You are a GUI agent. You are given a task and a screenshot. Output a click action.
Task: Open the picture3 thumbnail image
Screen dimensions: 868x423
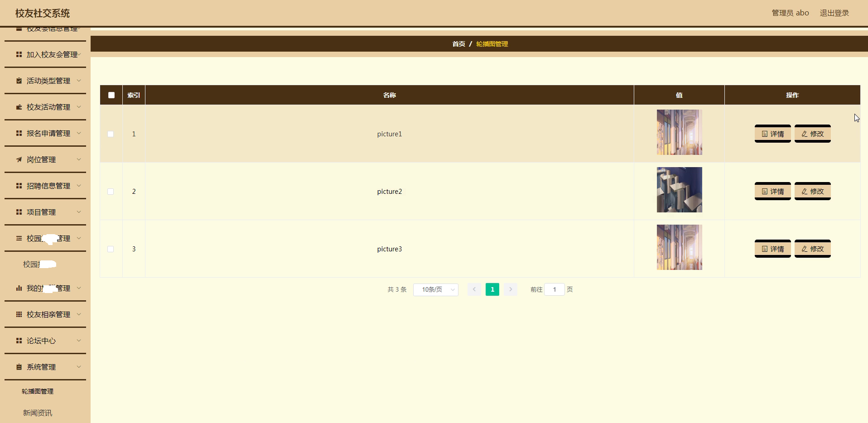coord(680,247)
